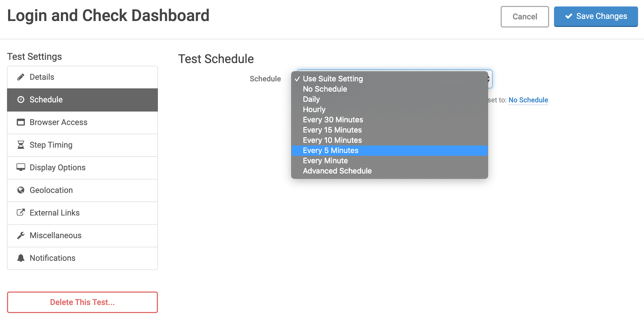The image size is (644, 319).
Task: Click the Notifications bell icon
Action: [x=21, y=258]
